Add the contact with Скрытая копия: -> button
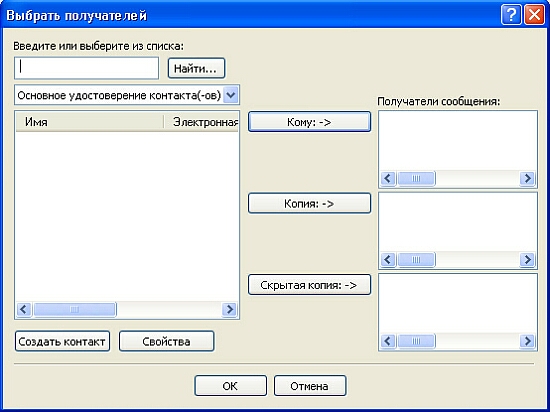Screen dimensions: 550x412 point(309,285)
